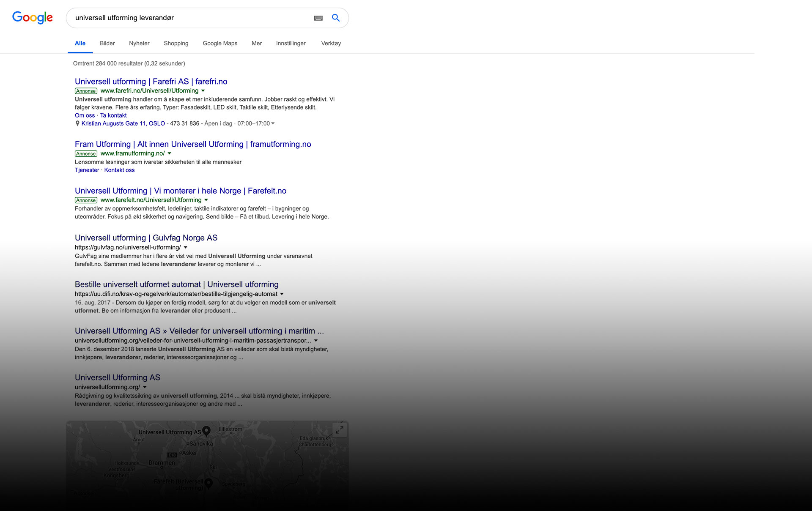Open the Mer menu
812x511 pixels.
click(x=257, y=43)
